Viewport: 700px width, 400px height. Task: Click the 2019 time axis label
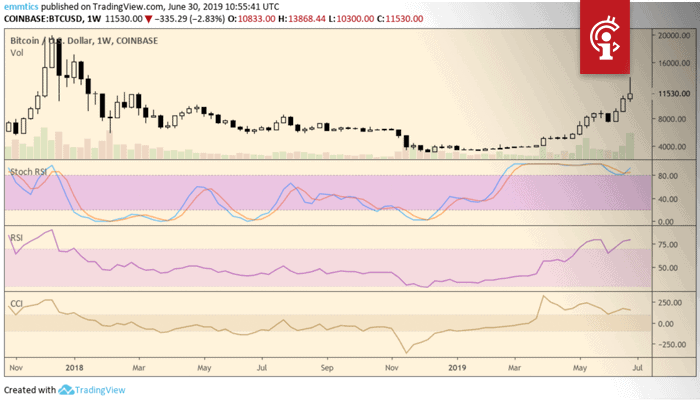pos(457,368)
